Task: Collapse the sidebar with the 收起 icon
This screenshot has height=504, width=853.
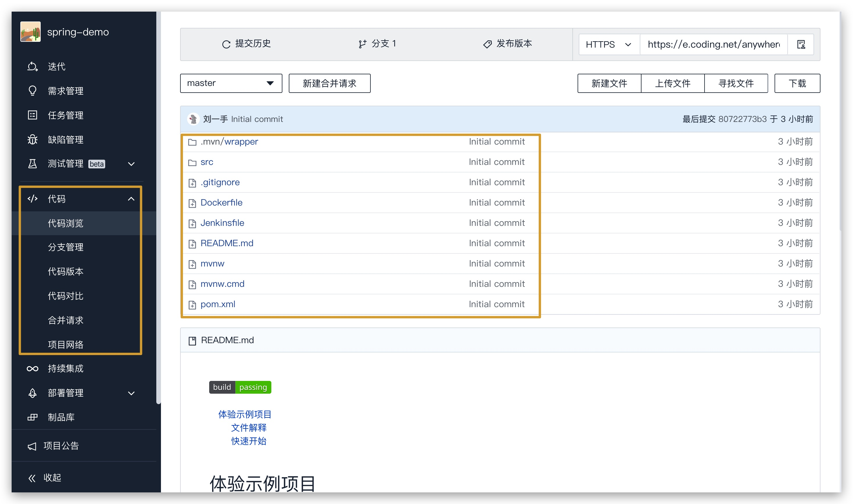Action: click(32, 478)
